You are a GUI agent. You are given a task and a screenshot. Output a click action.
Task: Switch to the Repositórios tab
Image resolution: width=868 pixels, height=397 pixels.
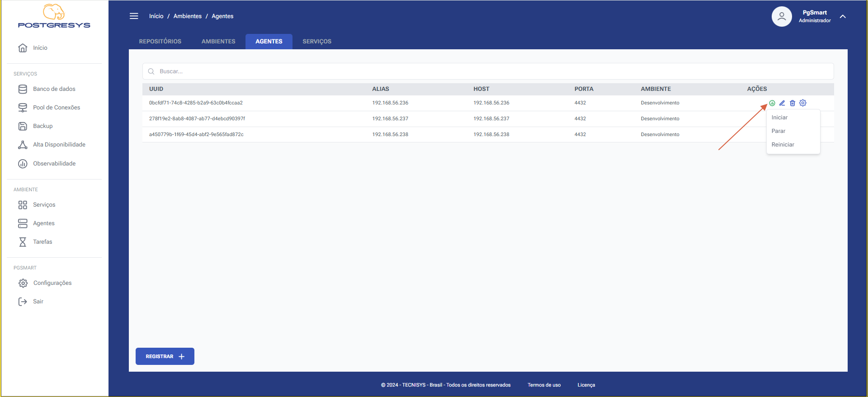coord(160,41)
